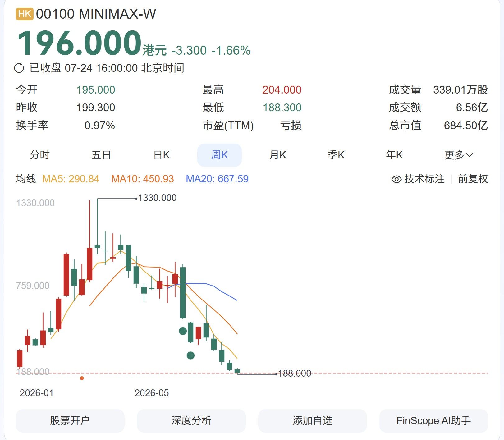Click the 股票开户 button

click(x=70, y=421)
